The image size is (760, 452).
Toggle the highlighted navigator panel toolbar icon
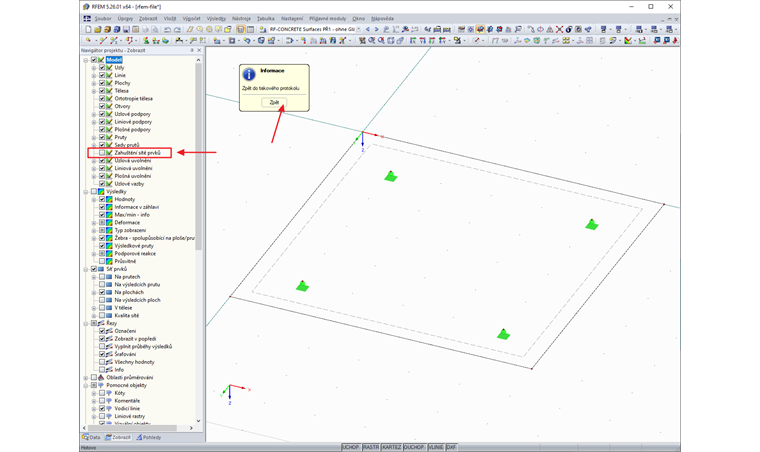pyautogui.click(x=240, y=30)
